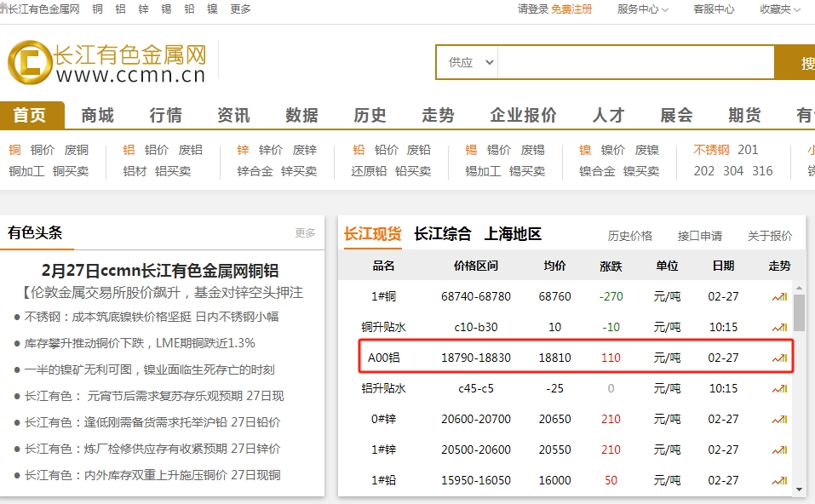
Task: View trend chart icon for 0#锌
Action: click(779, 420)
